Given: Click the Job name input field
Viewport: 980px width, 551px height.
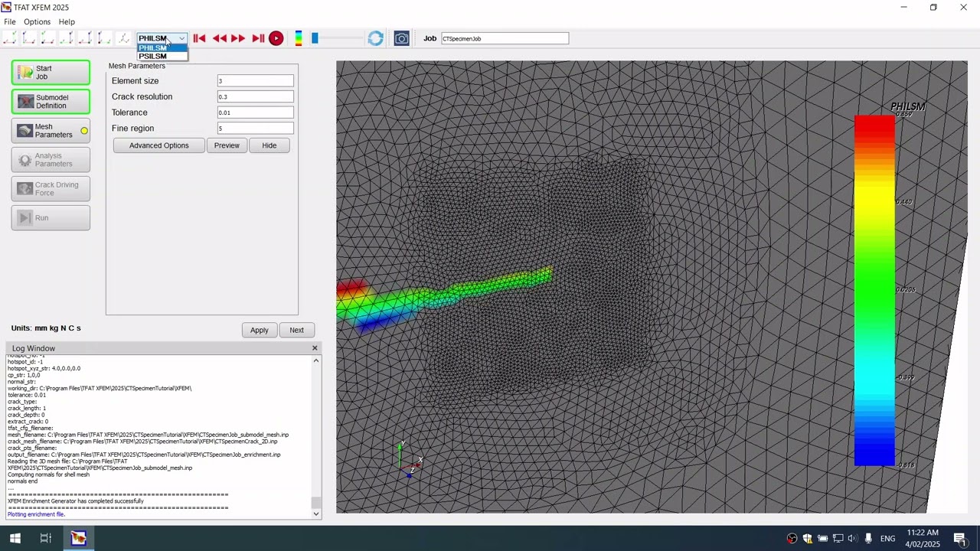Looking at the screenshot, I should 505,38.
